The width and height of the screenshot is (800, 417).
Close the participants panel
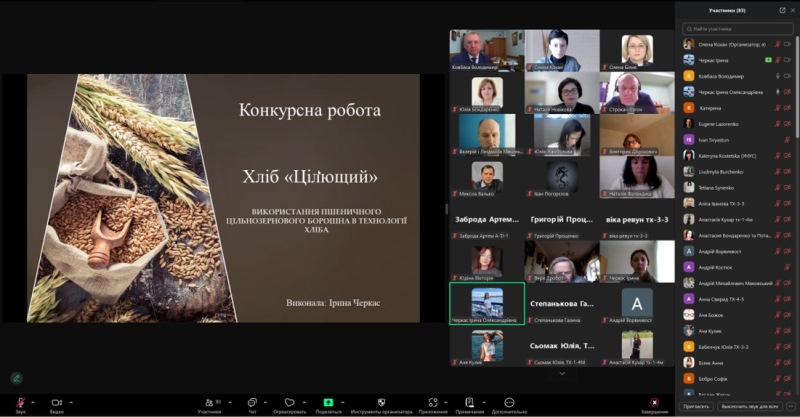792,10
